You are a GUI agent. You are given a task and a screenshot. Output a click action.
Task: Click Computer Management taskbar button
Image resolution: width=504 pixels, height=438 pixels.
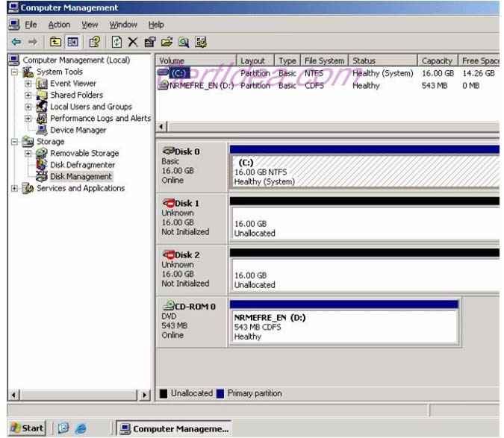click(173, 428)
